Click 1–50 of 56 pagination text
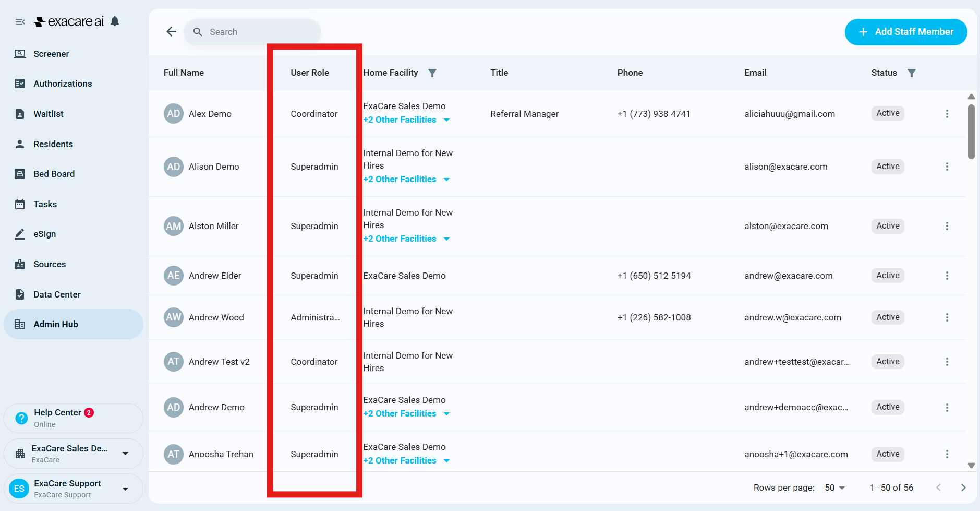980x511 pixels. pos(891,488)
